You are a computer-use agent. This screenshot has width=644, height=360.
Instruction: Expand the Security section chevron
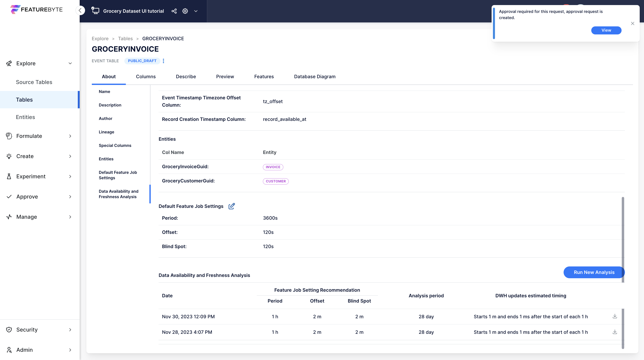coord(70,330)
